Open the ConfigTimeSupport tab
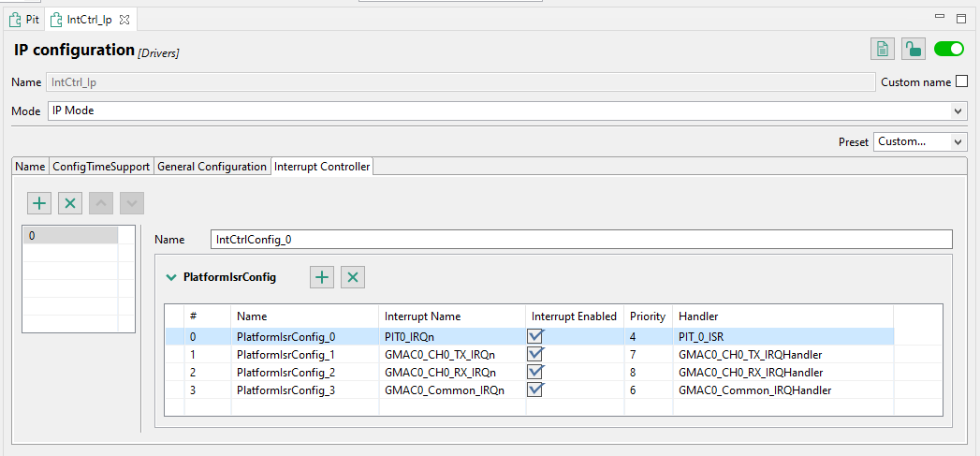 (x=101, y=167)
